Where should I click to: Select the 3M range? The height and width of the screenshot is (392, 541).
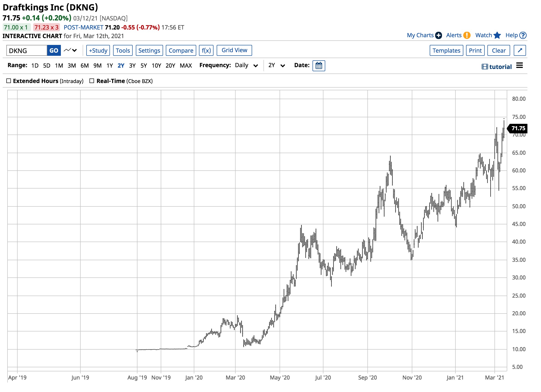coord(72,66)
